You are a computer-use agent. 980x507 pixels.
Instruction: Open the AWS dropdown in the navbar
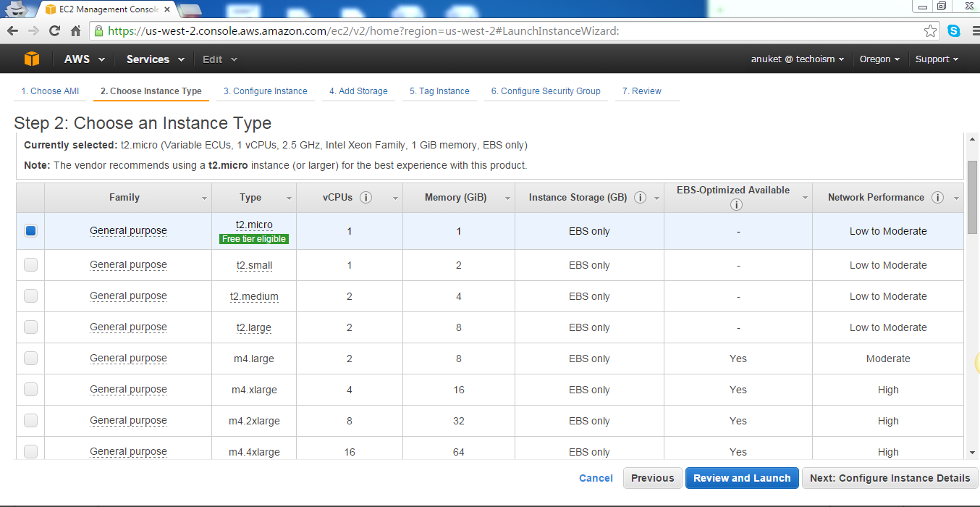(84, 59)
